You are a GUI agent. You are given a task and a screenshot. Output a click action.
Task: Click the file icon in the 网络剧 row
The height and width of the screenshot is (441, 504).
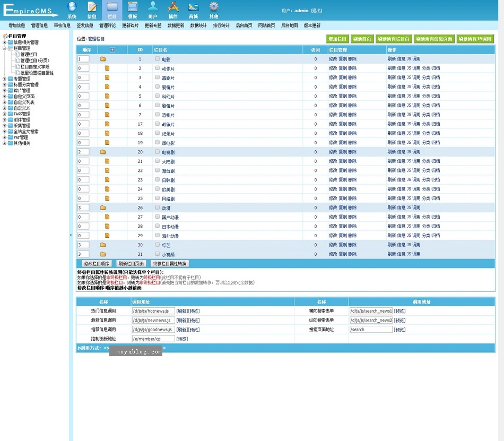[x=107, y=198]
